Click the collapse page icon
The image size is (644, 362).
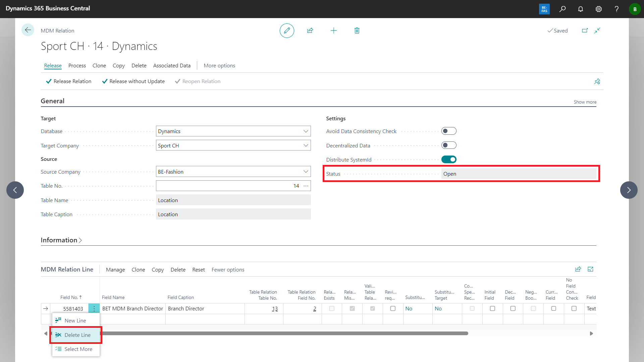pyautogui.click(x=597, y=31)
